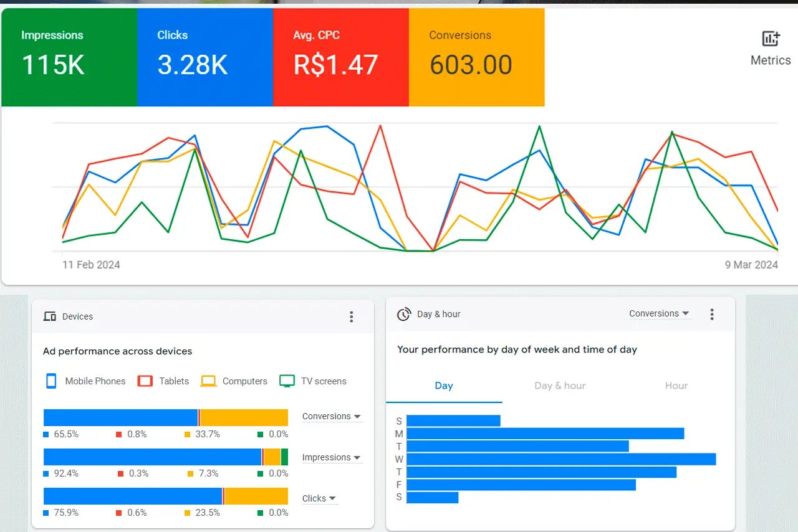Image resolution: width=798 pixels, height=532 pixels.
Task: Click the Friday bar in day chart
Action: pos(521,485)
